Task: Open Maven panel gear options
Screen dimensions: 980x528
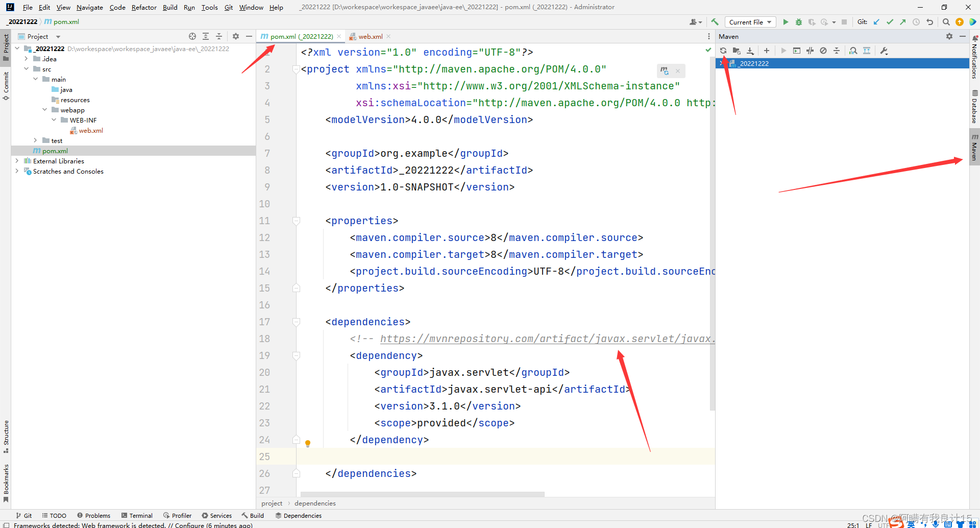Action: point(949,36)
